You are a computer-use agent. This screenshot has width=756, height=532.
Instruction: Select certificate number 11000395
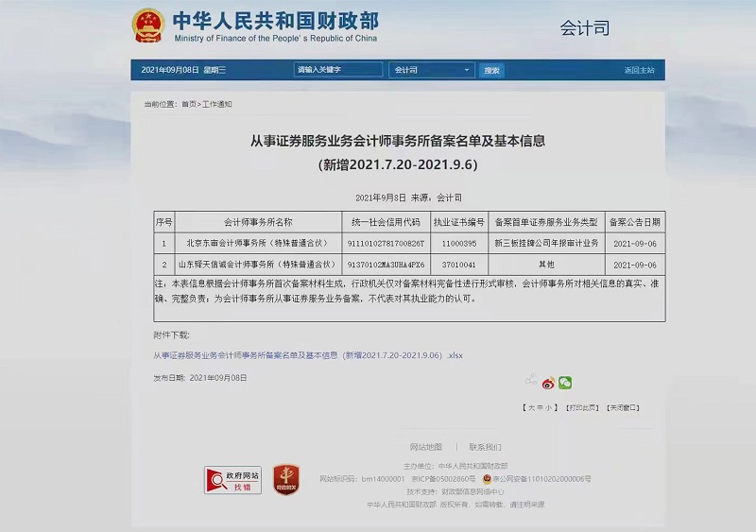pos(459,244)
